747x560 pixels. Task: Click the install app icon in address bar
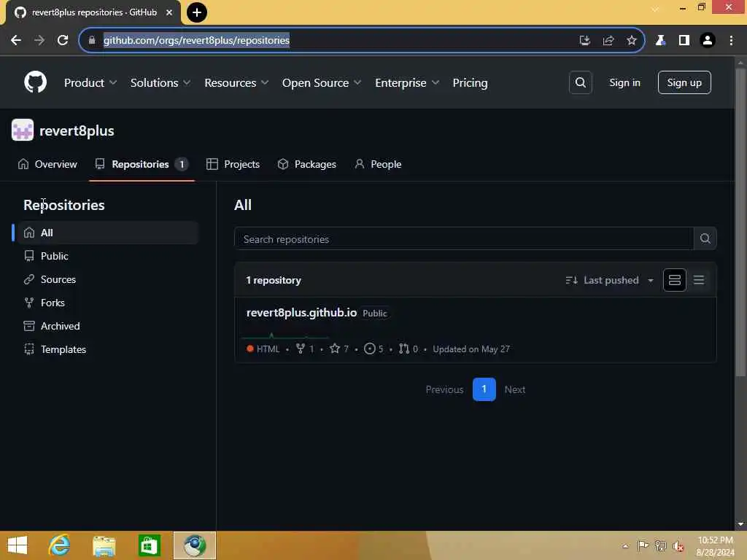click(584, 41)
